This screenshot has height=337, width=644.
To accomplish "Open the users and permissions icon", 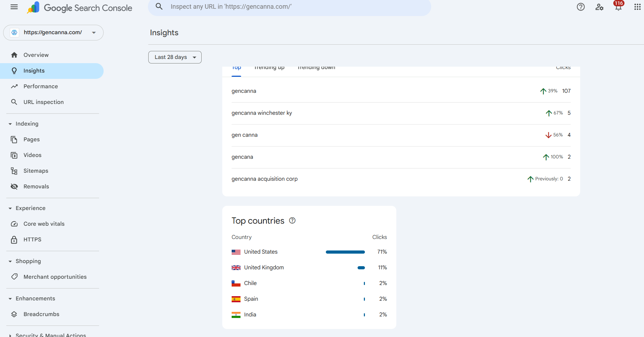I will (x=599, y=7).
